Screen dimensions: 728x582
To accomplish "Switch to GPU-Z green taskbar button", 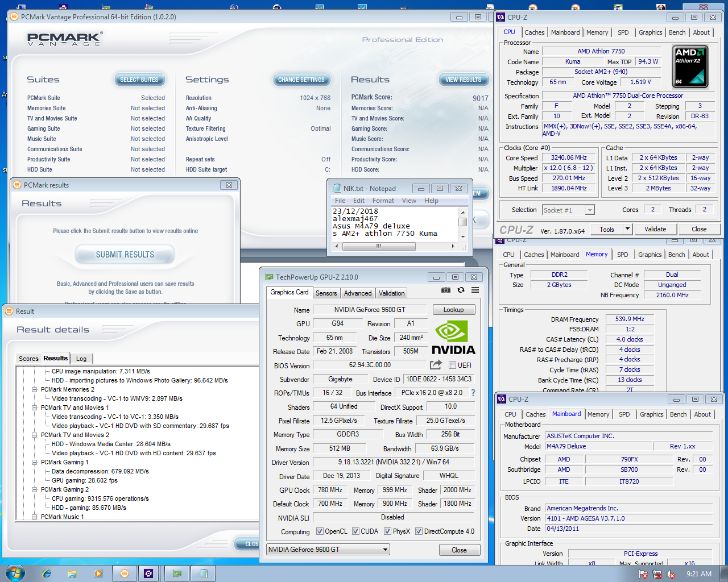I will coord(177,573).
